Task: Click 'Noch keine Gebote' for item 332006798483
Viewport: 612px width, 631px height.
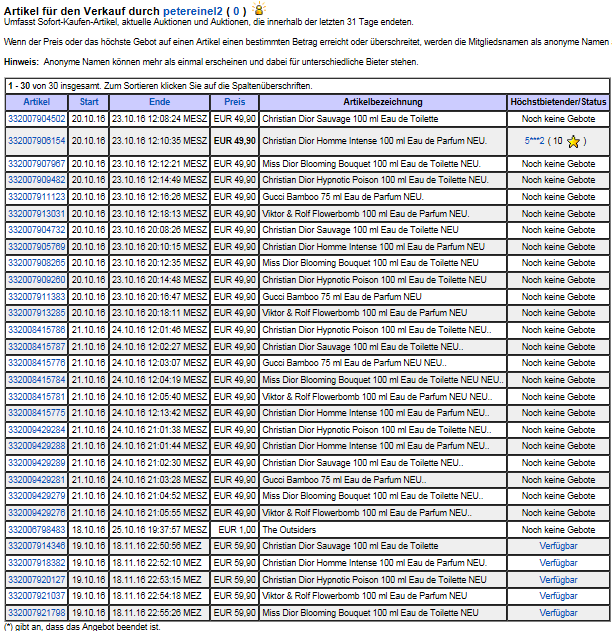Action: (x=558, y=530)
